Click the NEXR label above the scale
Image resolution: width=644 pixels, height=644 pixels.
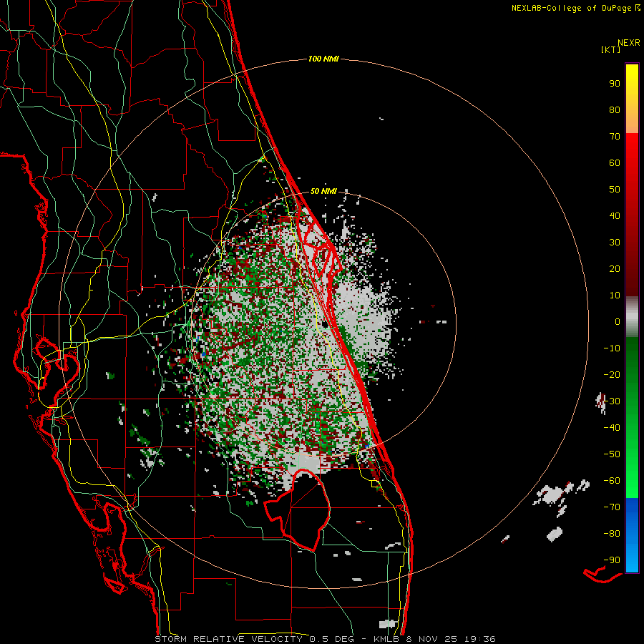[x=629, y=43]
